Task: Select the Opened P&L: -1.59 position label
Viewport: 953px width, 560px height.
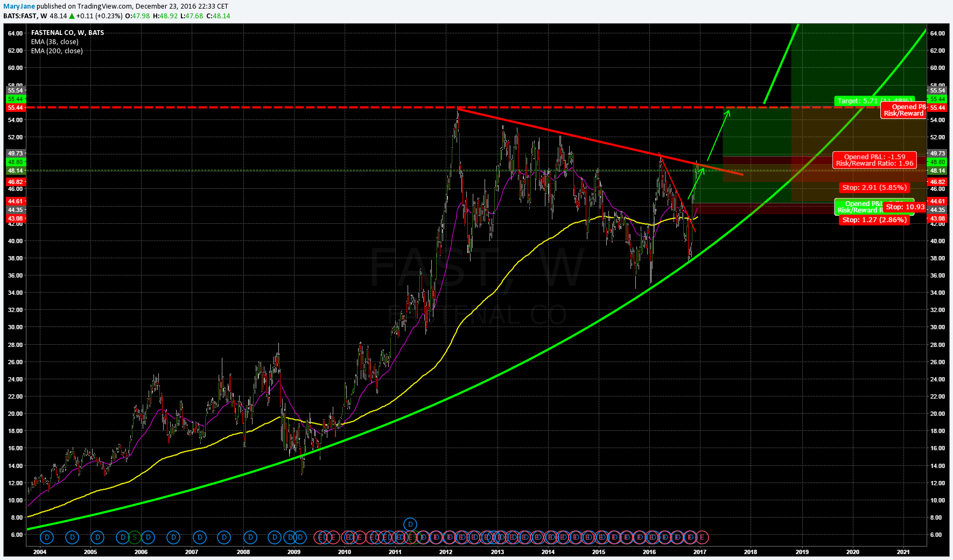Action: point(874,160)
